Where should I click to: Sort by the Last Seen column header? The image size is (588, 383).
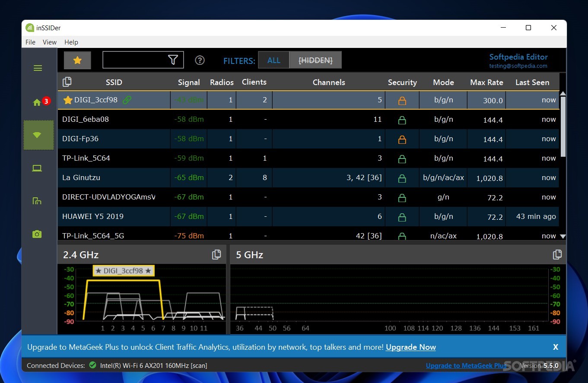pyautogui.click(x=532, y=82)
